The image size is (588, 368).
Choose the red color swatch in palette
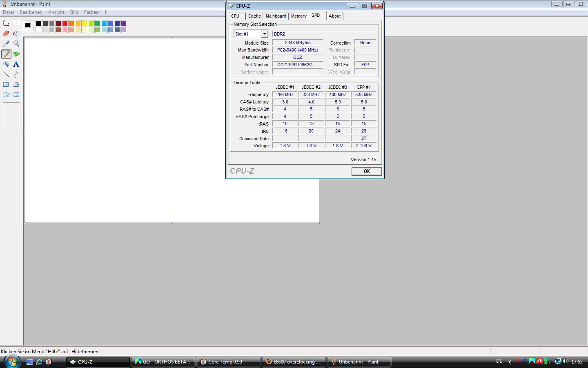coord(65,23)
